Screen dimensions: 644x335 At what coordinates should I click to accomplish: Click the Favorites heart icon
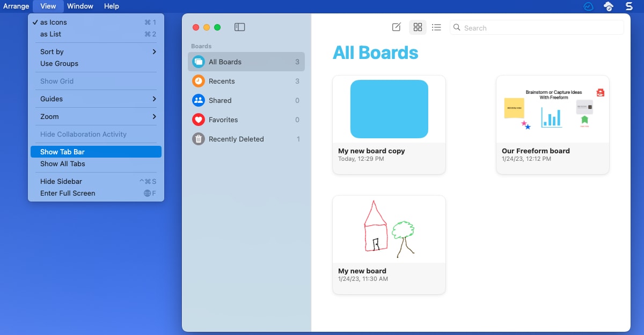click(197, 120)
